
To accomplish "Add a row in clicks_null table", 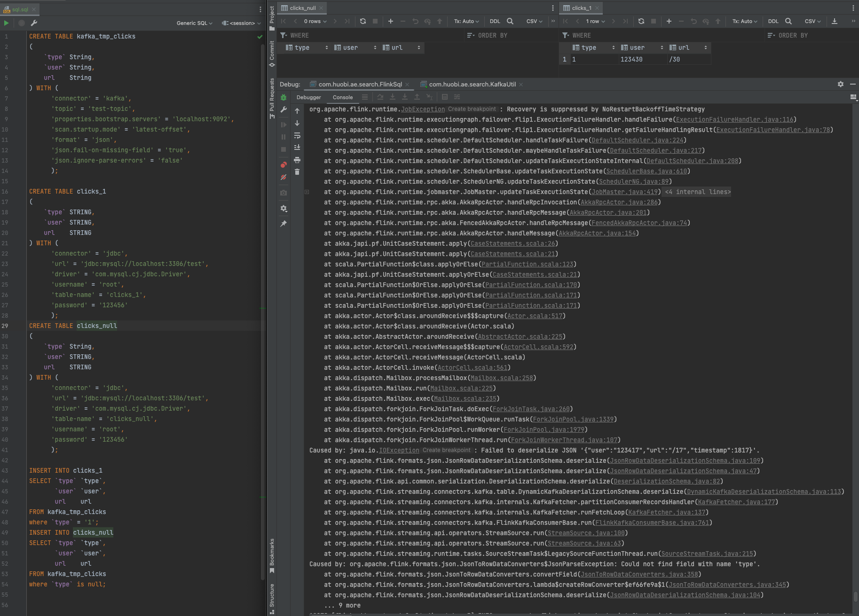I will click(x=391, y=21).
